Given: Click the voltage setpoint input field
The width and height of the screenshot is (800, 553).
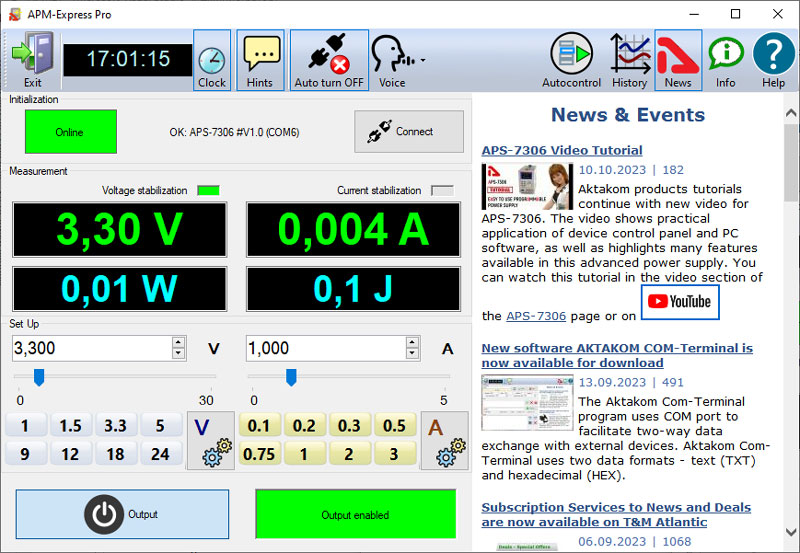Looking at the screenshot, I should 92,348.
